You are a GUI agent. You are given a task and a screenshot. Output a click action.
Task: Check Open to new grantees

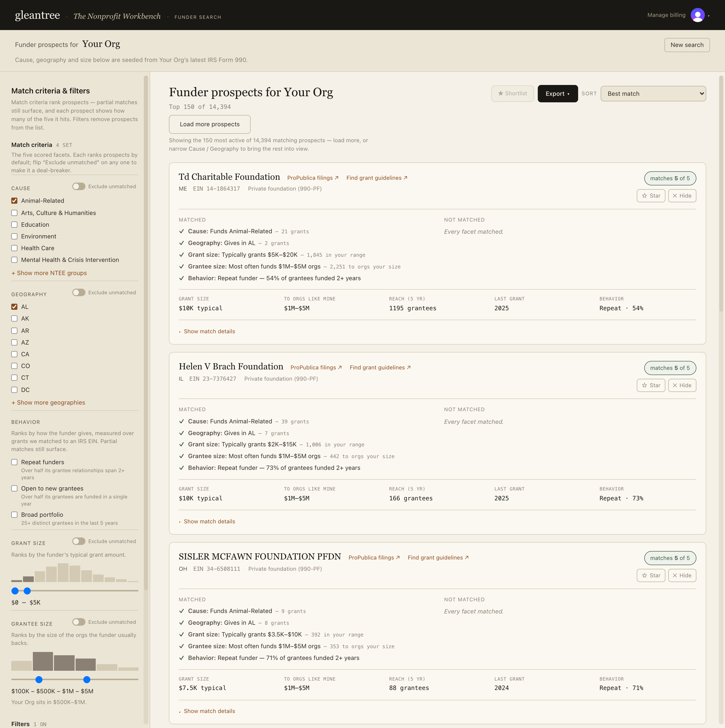click(x=14, y=488)
